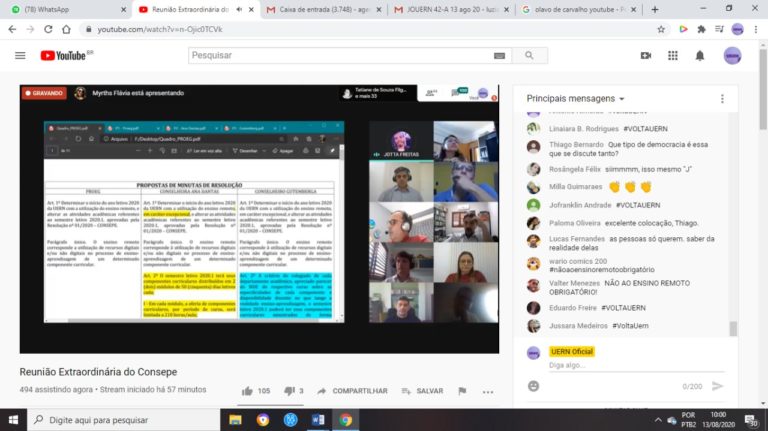Open the YouTube hamburger guide menu
Image resolution: width=768 pixels, height=431 pixels.
20,56
